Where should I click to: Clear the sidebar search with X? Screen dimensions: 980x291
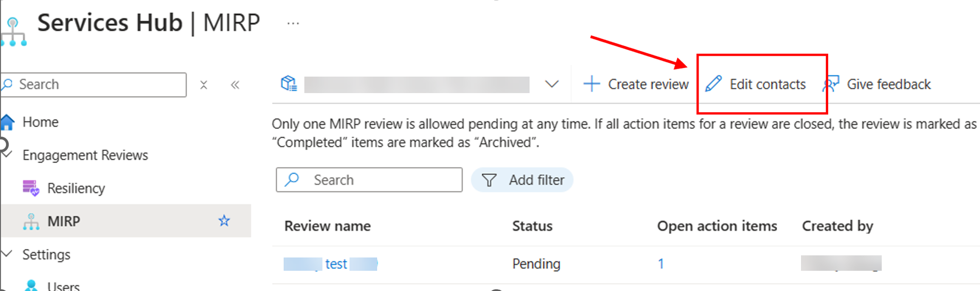coord(203,85)
